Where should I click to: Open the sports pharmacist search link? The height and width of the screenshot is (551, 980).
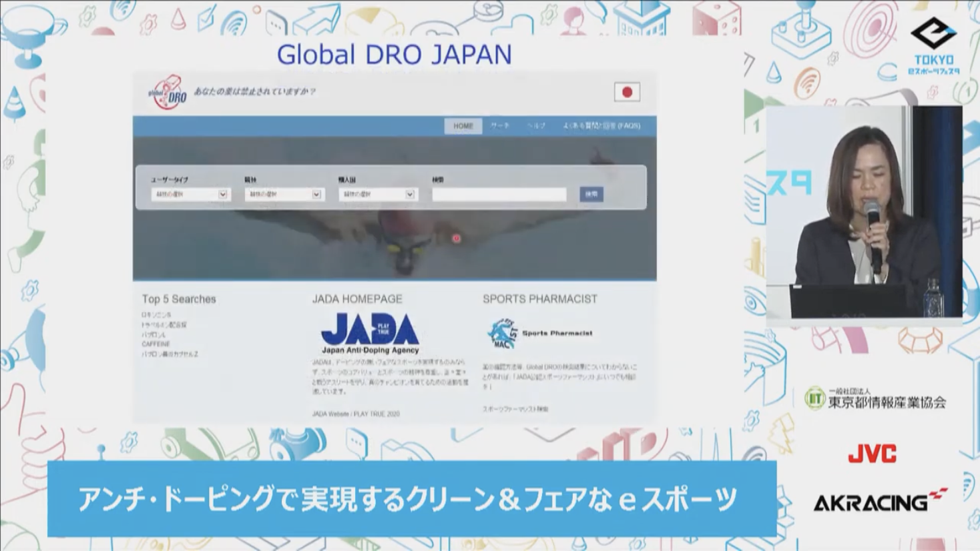515,409
